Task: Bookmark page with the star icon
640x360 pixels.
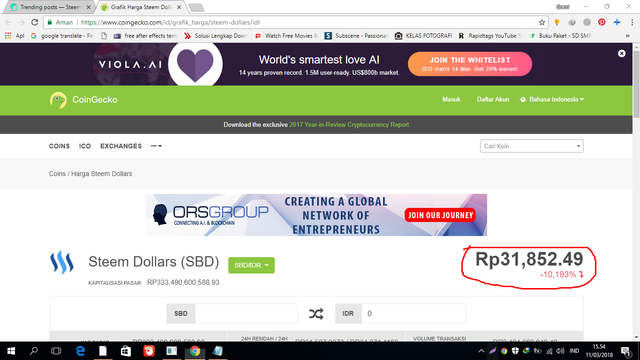Action: (542, 22)
